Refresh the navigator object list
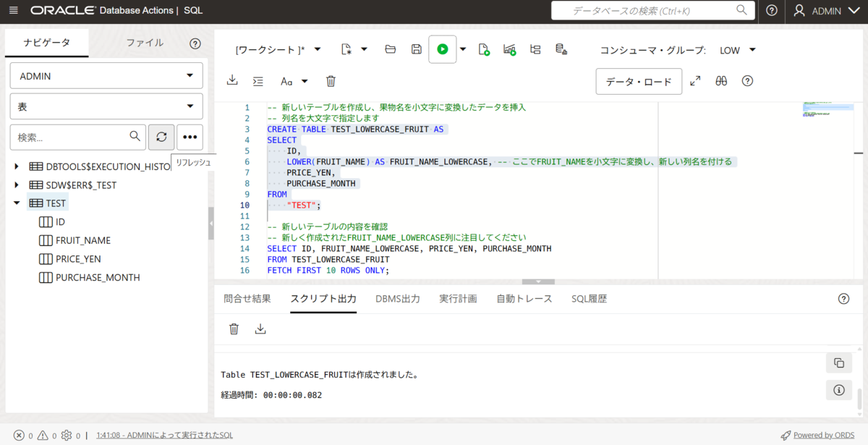Image resolution: width=868 pixels, height=445 pixels. point(161,137)
